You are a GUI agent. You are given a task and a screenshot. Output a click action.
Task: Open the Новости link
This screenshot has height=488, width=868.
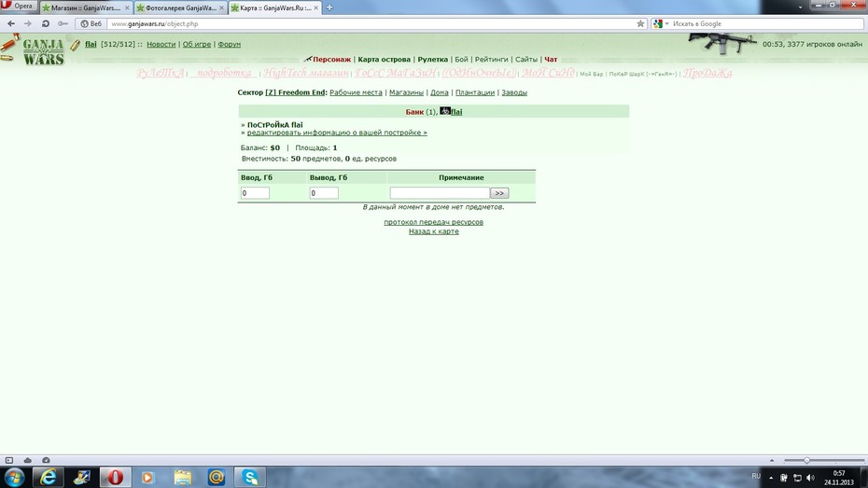point(161,44)
